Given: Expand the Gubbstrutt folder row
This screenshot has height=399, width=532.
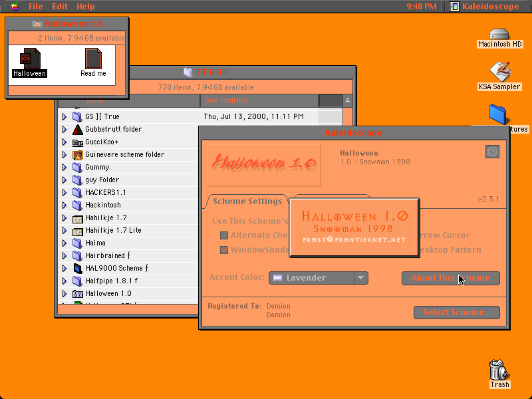Looking at the screenshot, I should pos(65,129).
